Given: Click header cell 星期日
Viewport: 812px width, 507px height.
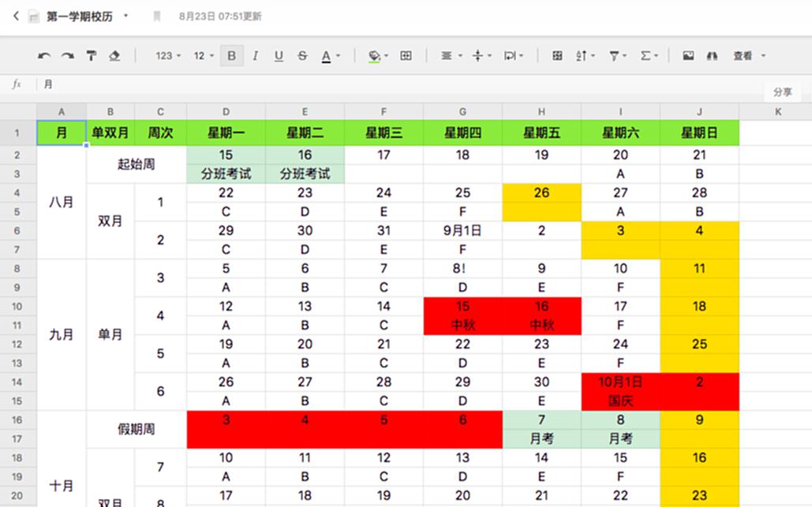Looking at the screenshot, I should [699, 133].
